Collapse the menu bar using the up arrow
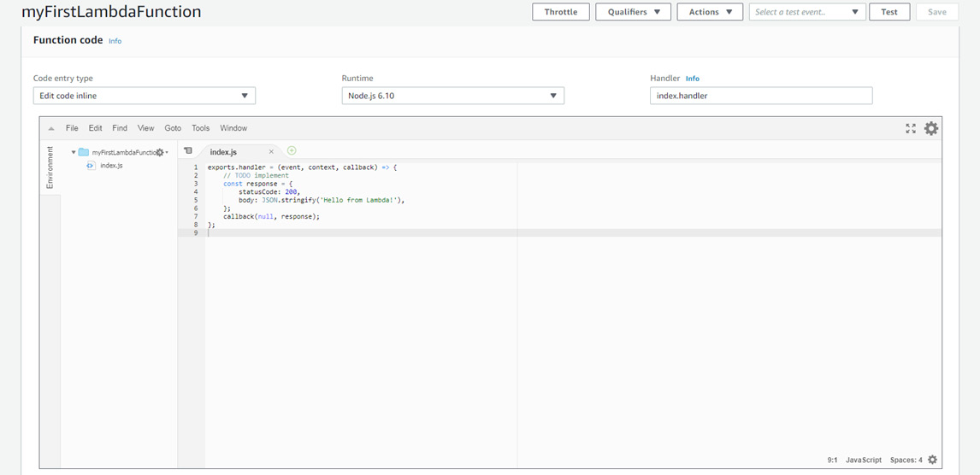980x475 pixels. tap(51, 129)
